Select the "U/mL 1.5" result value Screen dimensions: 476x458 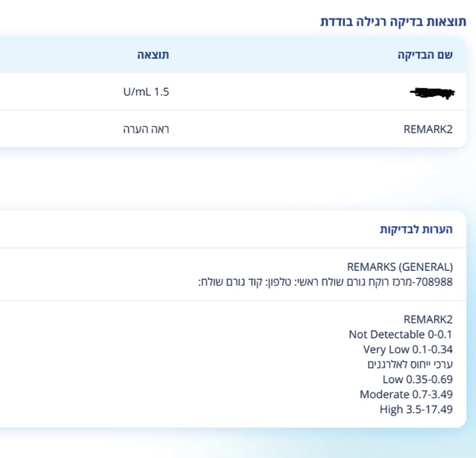[146, 92]
